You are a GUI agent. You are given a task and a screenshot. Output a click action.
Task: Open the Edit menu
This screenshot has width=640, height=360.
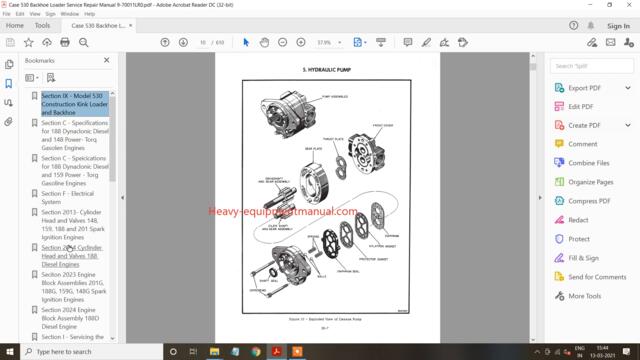point(20,14)
